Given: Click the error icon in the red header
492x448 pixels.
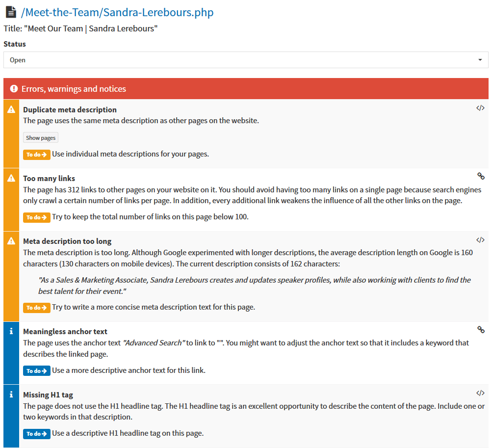Looking at the screenshot, I should click(14, 89).
